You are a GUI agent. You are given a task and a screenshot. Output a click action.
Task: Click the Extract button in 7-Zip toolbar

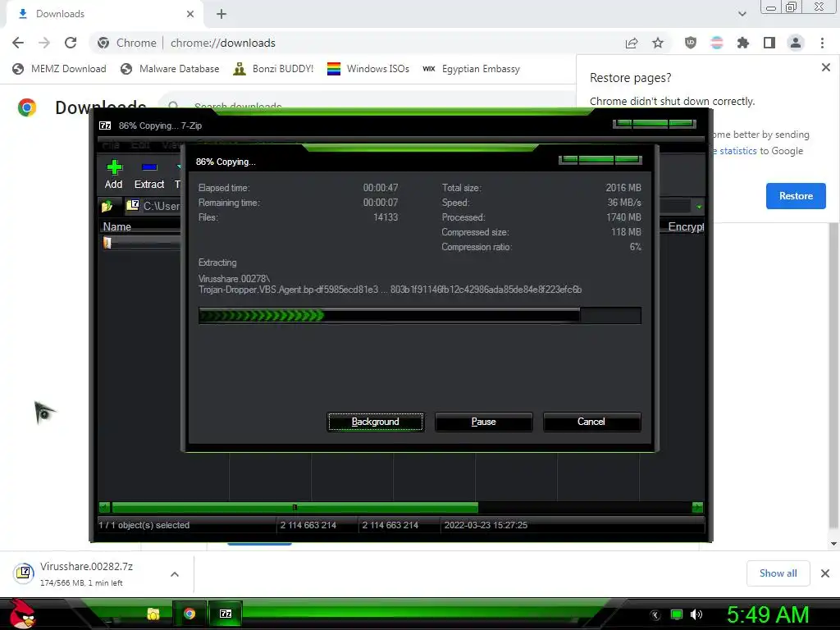coord(149,175)
